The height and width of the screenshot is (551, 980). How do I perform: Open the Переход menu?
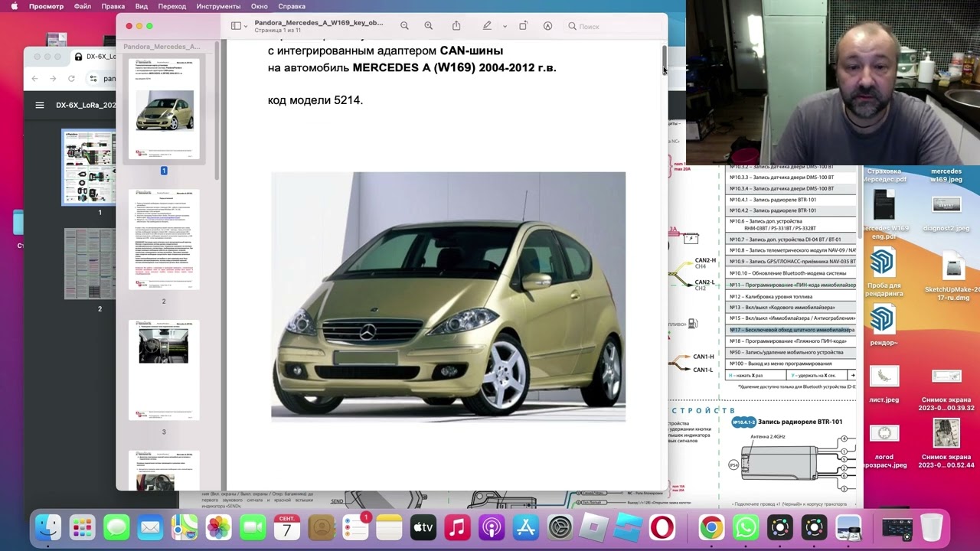[172, 6]
